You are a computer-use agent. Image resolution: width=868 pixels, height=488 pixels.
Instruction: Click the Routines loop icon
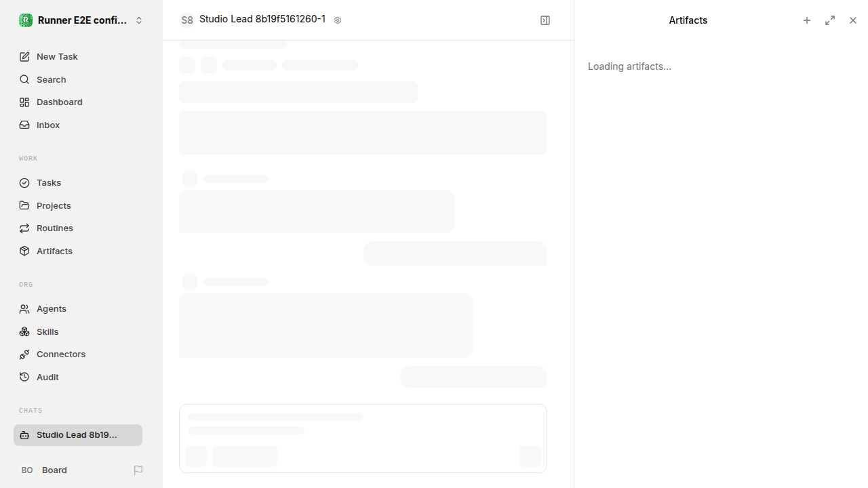[24, 228]
